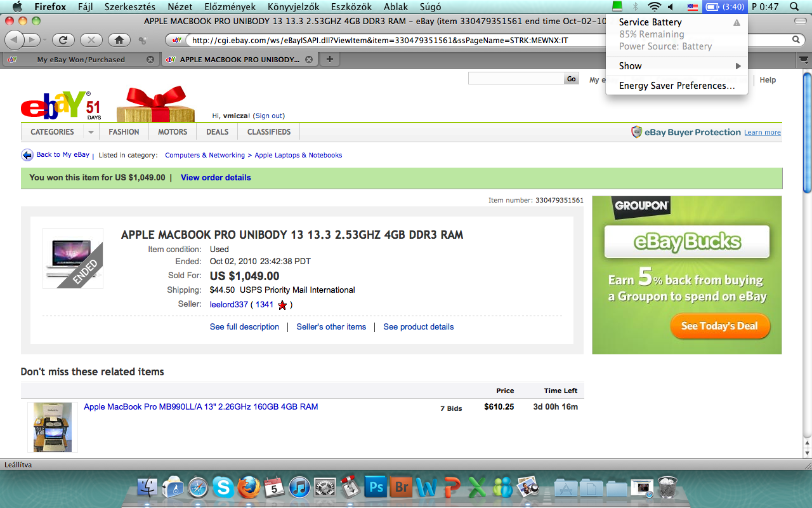
Task: Click the Go search button
Action: click(x=572, y=79)
